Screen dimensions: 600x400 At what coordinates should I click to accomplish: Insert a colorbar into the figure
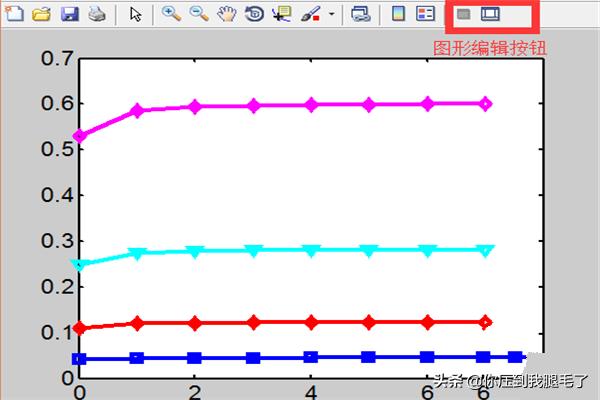(x=398, y=15)
